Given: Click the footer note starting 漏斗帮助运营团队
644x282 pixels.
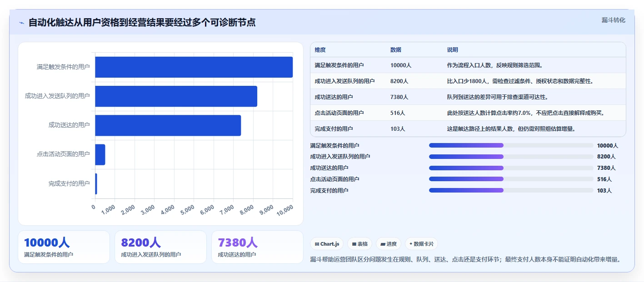Looking at the screenshot, I should [x=465, y=260].
